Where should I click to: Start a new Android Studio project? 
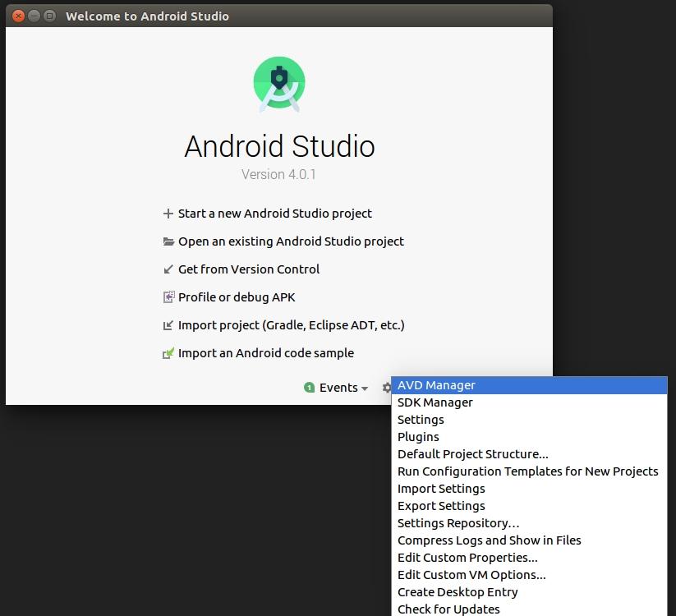[x=274, y=214]
